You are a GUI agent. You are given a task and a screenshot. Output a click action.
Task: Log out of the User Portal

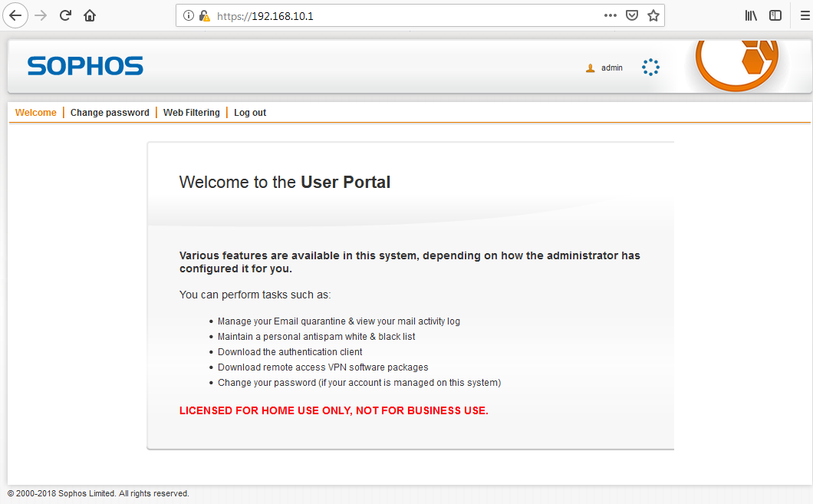point(250,113)
